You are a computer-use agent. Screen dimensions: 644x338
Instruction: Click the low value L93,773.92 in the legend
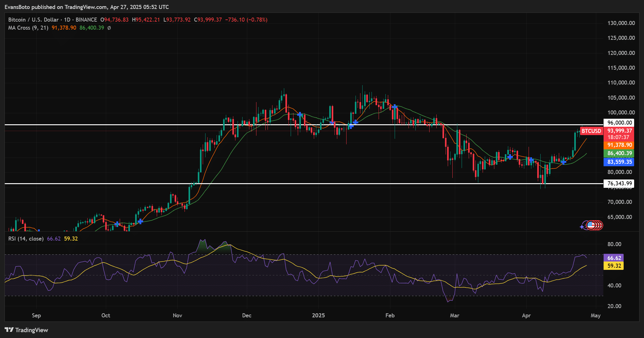[x=177, y=20]
